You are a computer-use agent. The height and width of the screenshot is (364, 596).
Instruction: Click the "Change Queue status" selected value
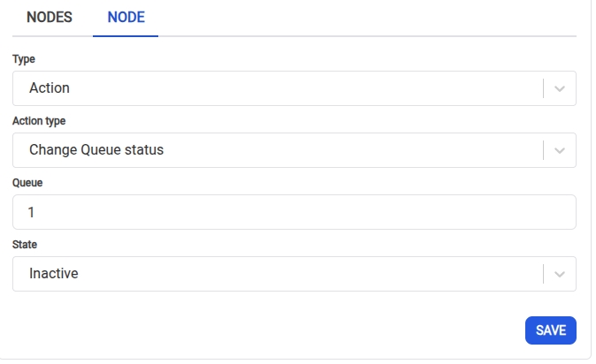point(96,150)
